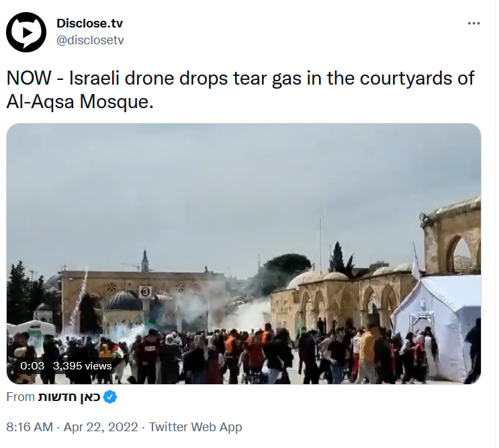499x448 pixels.
Task: Click the numbered 3 sign in video
Action: (145, 292)
